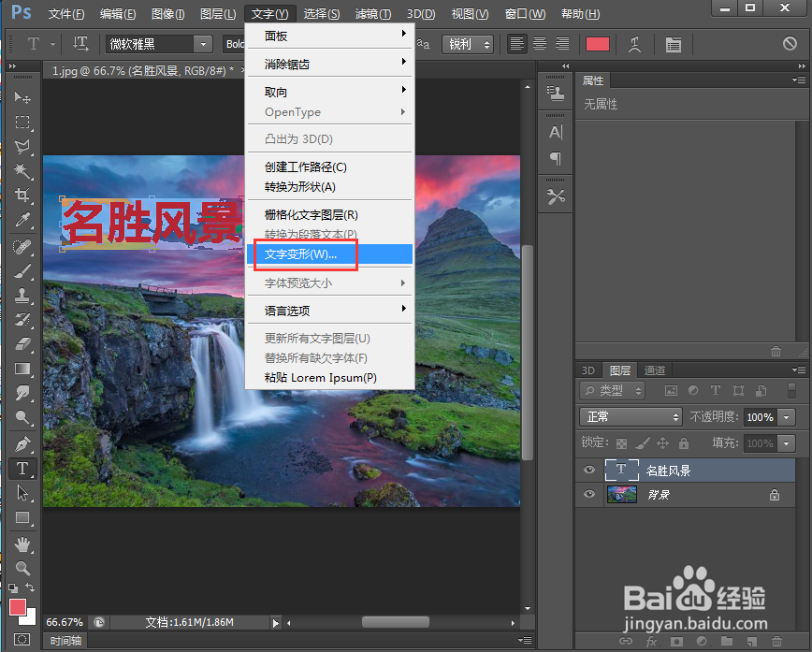812x652 pixels.
Task: Choose 粘贴 Lorem Ipsum(P)
Action: click(330, 378)
